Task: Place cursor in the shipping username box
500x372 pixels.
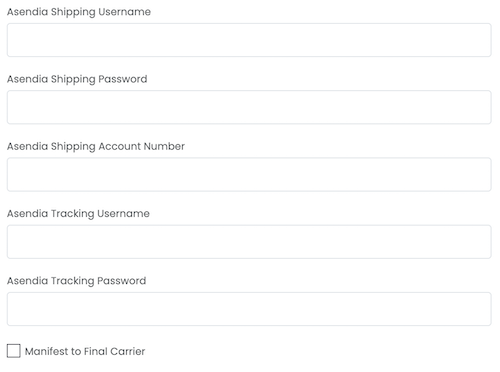Action: pos(249,40)
